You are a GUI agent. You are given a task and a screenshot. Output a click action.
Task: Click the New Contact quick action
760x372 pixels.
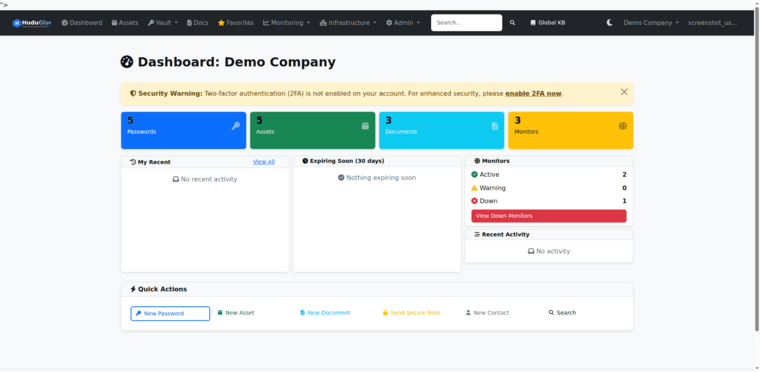click(x=487, y=313)
